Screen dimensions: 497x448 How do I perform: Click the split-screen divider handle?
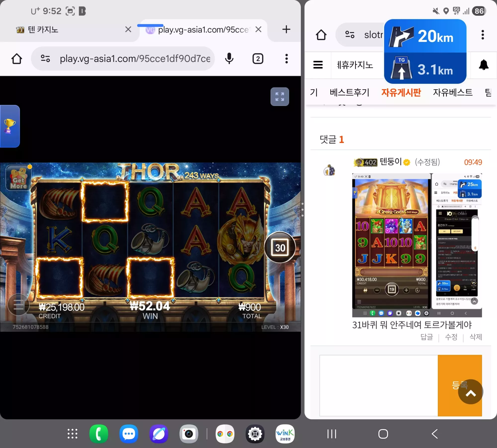(x=303, y=210)
